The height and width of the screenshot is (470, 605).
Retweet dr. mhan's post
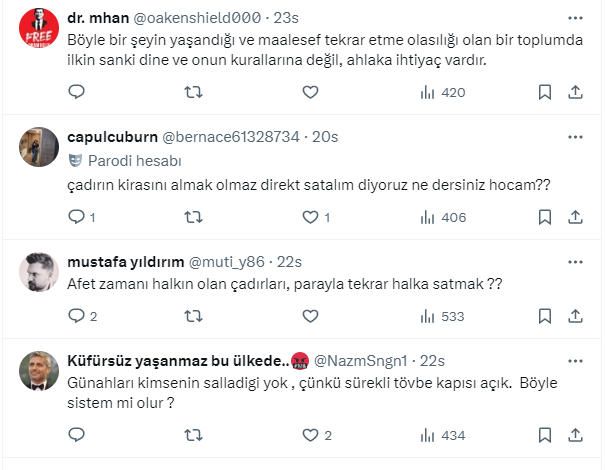pos(194,92)
